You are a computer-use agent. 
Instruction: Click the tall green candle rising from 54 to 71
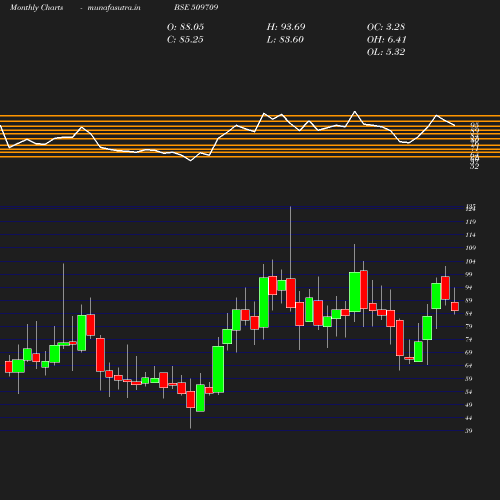pos(218,369)
